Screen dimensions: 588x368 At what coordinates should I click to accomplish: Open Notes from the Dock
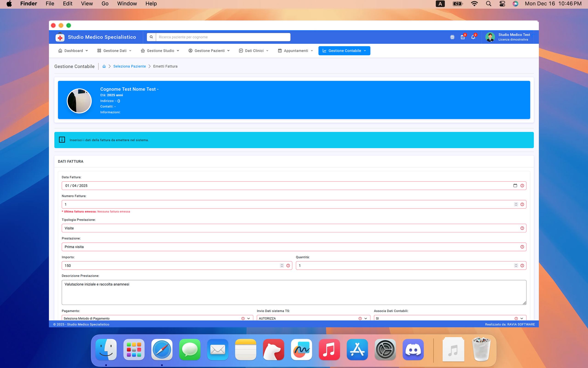pyautogui.click(x=246, y=350)
